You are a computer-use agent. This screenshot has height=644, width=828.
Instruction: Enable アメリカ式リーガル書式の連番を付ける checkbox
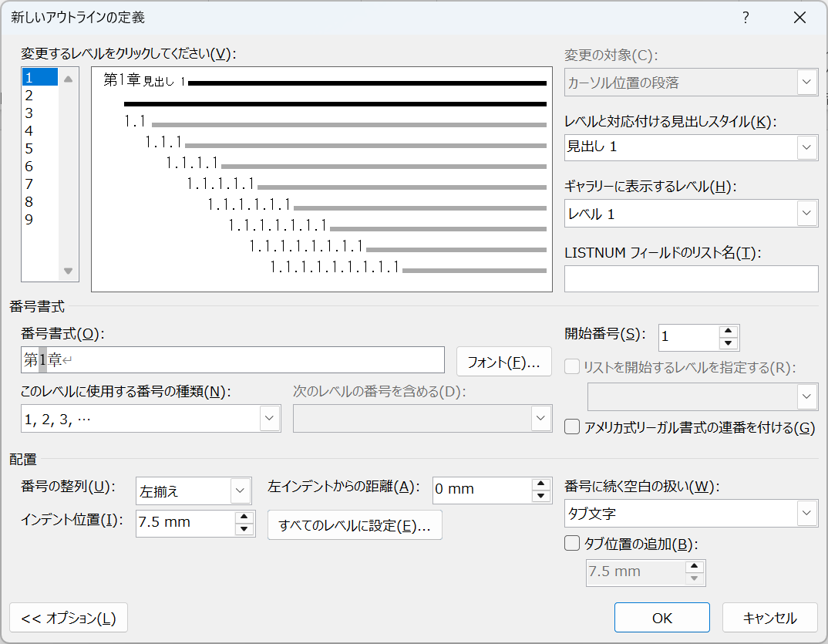571,427
